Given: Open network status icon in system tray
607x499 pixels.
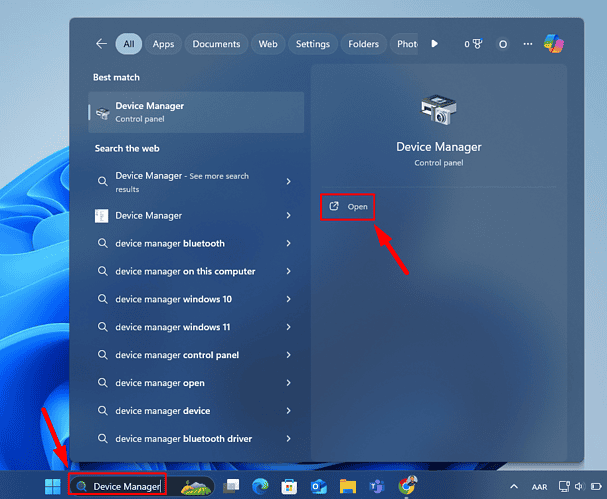Looking at the screenshot, I should tap(564, 486).
